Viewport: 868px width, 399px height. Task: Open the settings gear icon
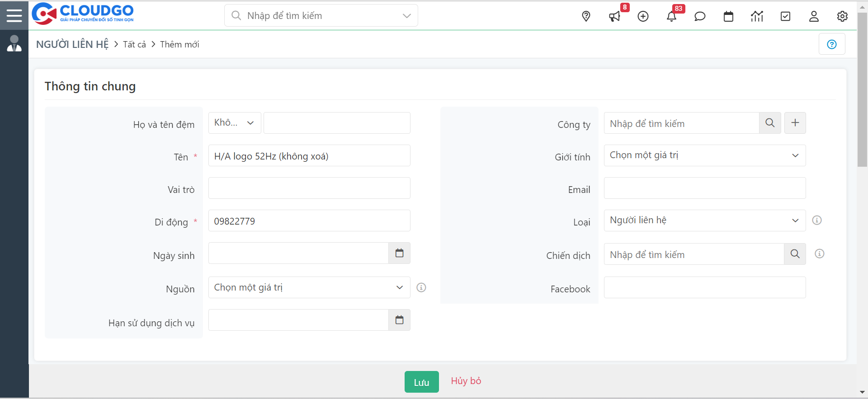point(842,16)
